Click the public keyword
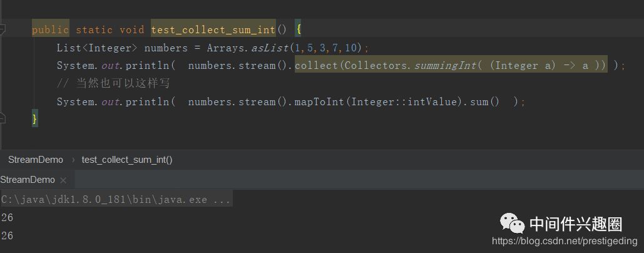Viewport: 644px width, 253px height. pyautogui.click(x=51, y=30)
